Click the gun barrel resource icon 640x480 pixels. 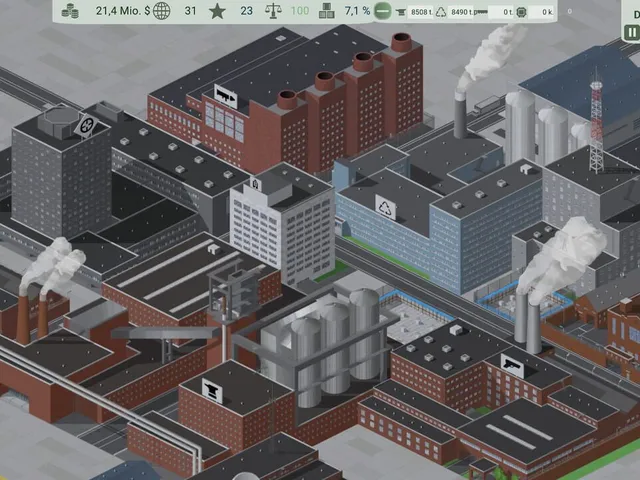tap(482, 12)
